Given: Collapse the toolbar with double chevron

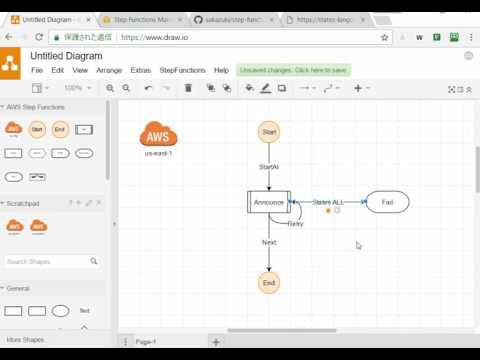Looking at the screenshot, I should (469, 89).
